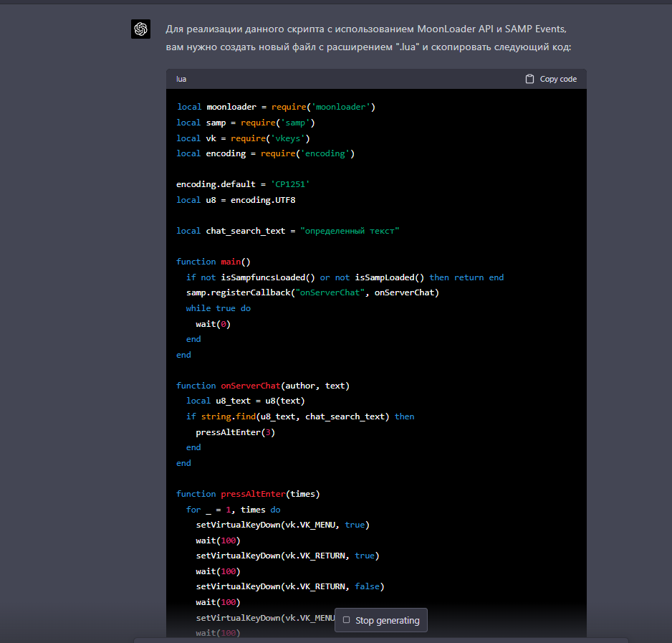672x643 pixels.
Task: Click the function main() declaration
Action: tap(213, 262)
